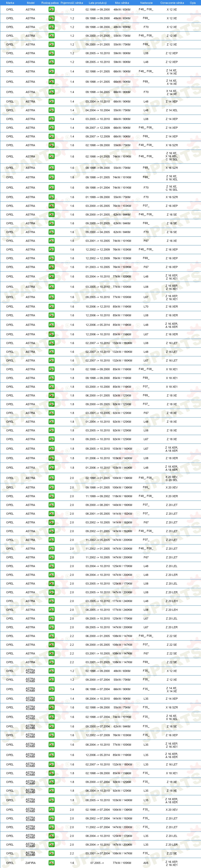201x868 pixels.
Task: Click the Pojemność silnika column header
Action: (x=72, y=3)
